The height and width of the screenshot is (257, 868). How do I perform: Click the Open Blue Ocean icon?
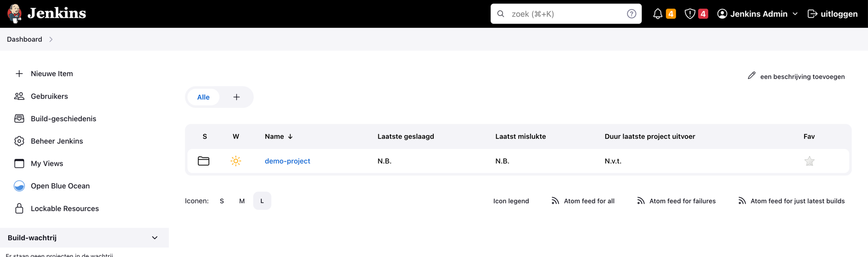19,186
